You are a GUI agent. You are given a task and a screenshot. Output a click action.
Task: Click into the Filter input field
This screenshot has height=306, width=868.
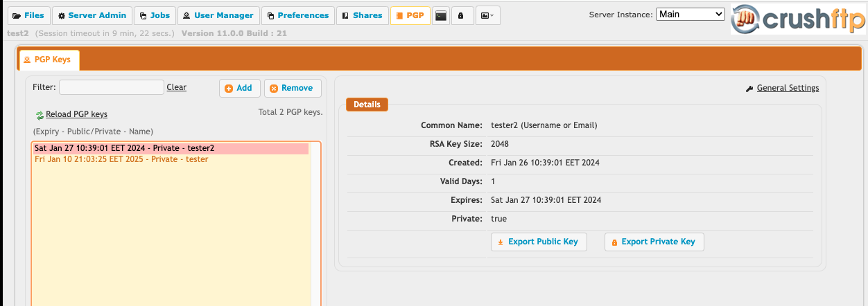(111, 87)
